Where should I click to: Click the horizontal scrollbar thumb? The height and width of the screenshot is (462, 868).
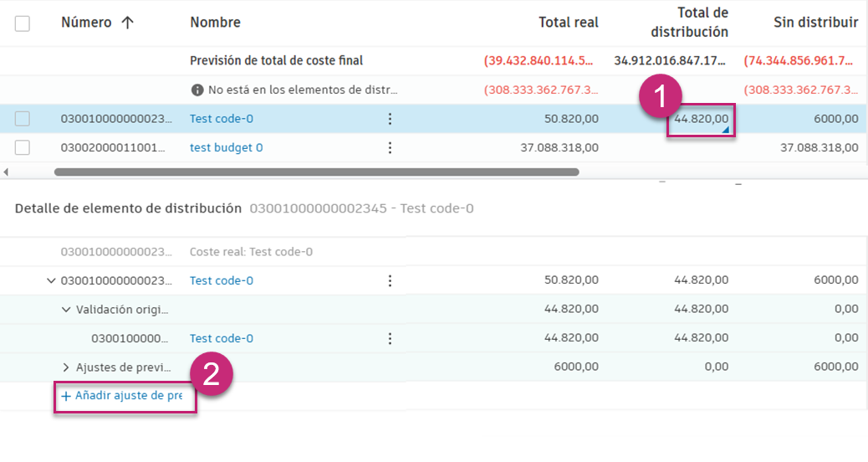(x=316, y=172)
